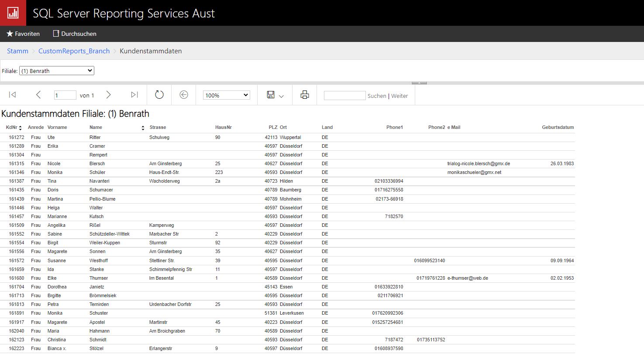Viewport: 644px width, 354px height.
Task: Click the current page number field
Action: 65,95
